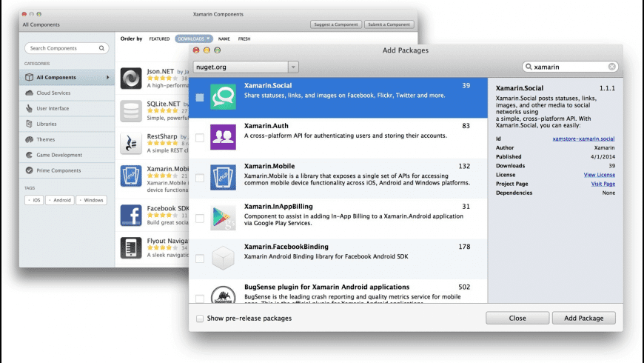This screenshot has height=363, width=644.
Task: Clear the xamarin search text
Action: coord(612,67)
